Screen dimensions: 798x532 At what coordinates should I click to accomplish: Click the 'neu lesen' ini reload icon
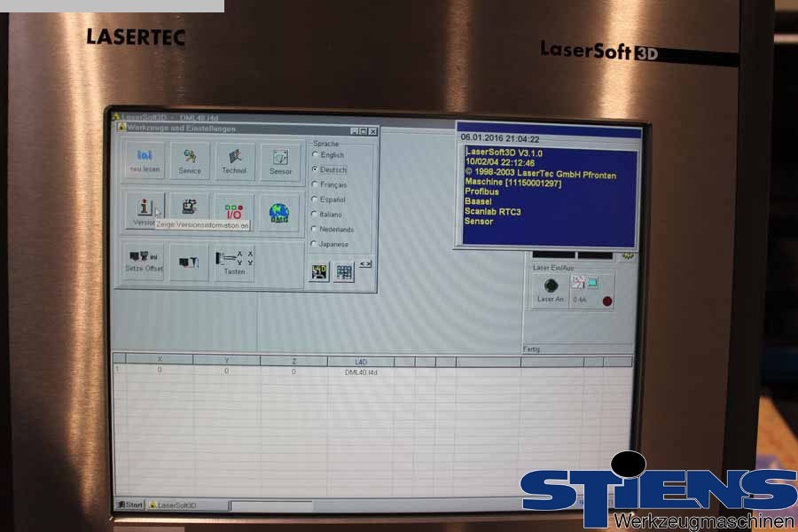(145, 160)
